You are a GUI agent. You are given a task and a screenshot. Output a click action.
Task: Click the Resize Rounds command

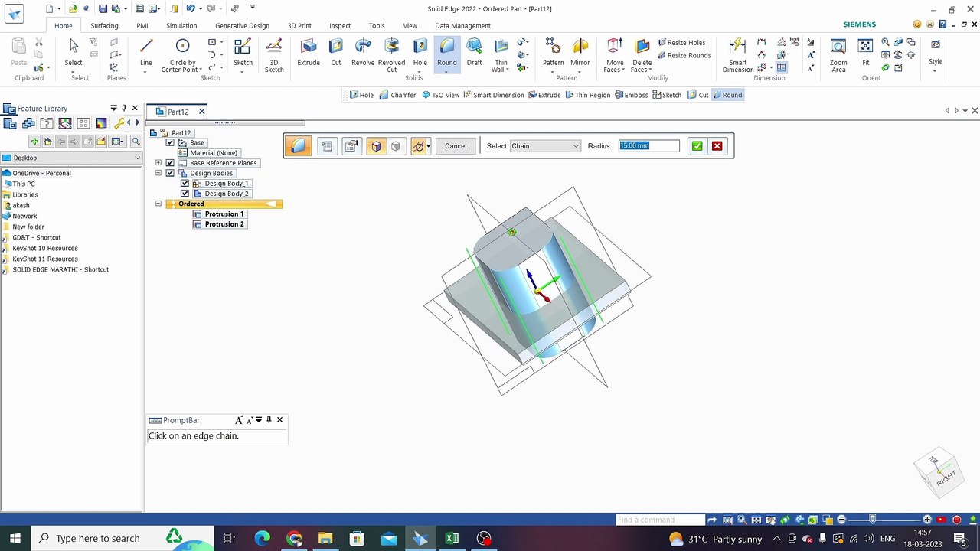(x=683, y=55)
